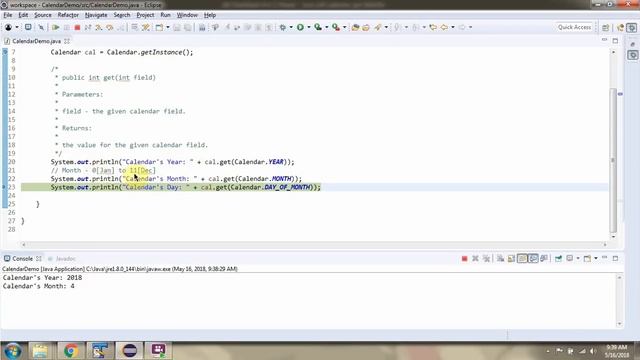Click the breakpoint marker on line 23
Image resolution: width=640 pixels, height=360 pixels.
click(4, 187)
